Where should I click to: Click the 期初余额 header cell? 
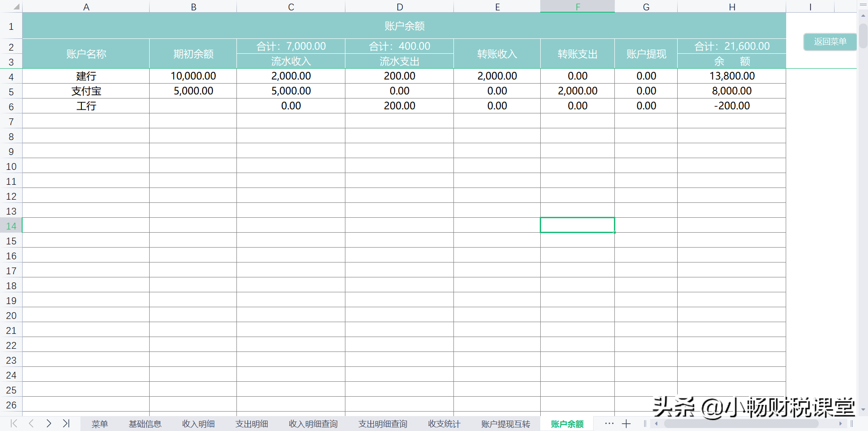(x=193, y=54)
